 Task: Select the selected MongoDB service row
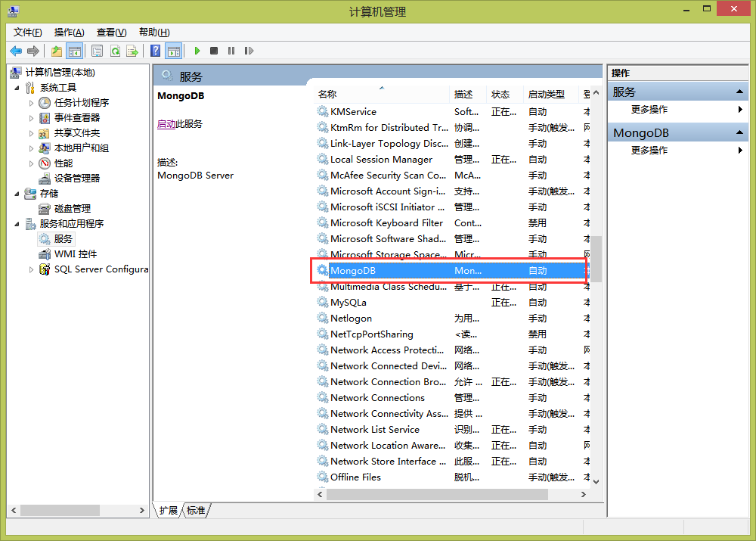(452, 271)
